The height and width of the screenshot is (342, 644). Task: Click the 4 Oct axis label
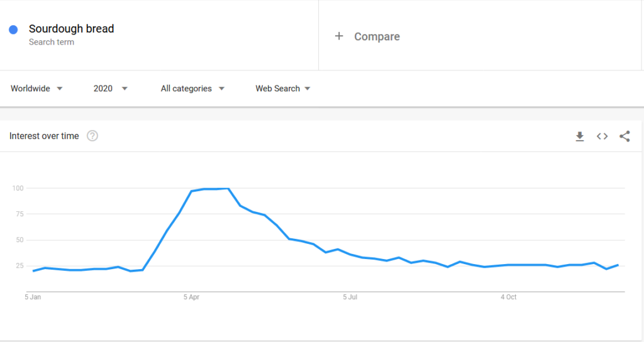click(x=508, y=297)
